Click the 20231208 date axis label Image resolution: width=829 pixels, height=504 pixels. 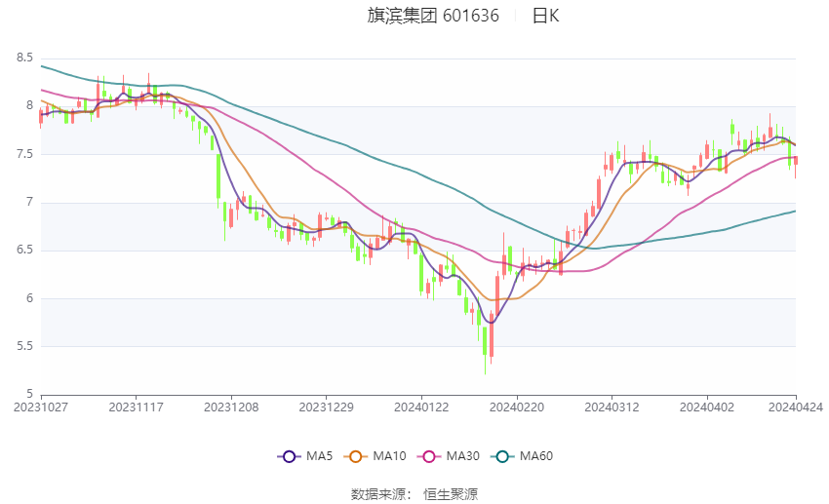[x=231, y=407]
